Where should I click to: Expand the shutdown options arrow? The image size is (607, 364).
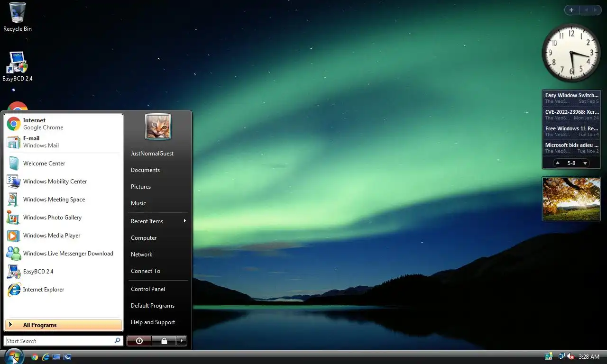point(182,341)
